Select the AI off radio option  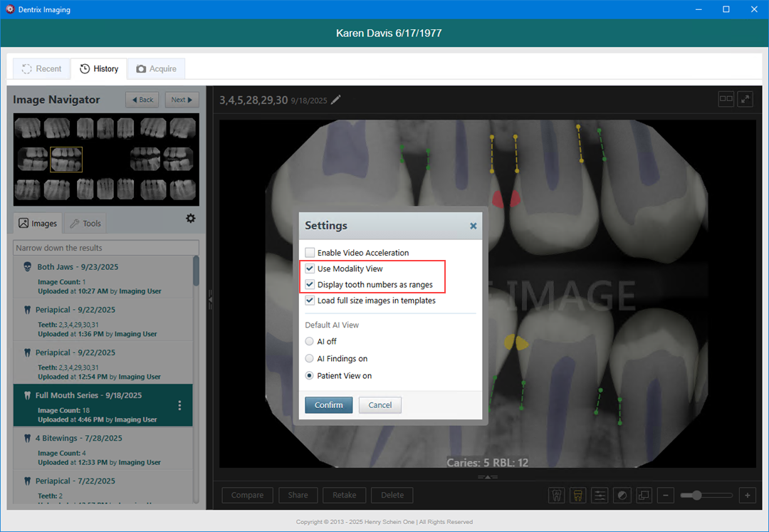point(309,342)
